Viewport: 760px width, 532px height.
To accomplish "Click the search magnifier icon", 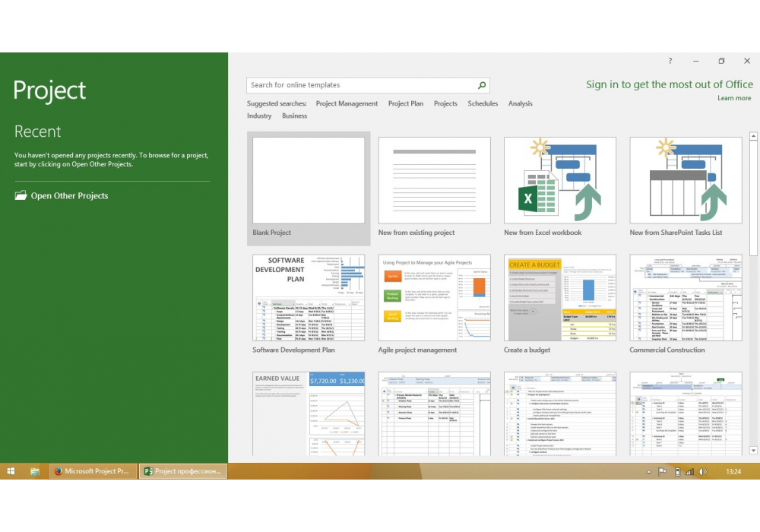I will click(482, 85).
